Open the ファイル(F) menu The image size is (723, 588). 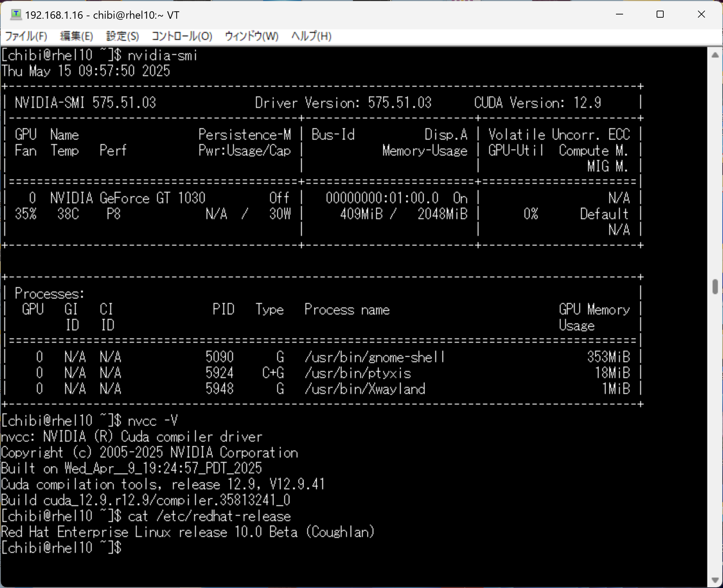coord(26,36)
